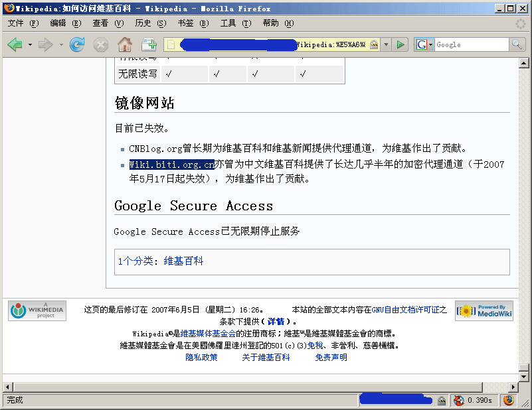Open search engine selector dropdown
The width and height of the screenshot is (532, 410).
(x=430, y=44)
